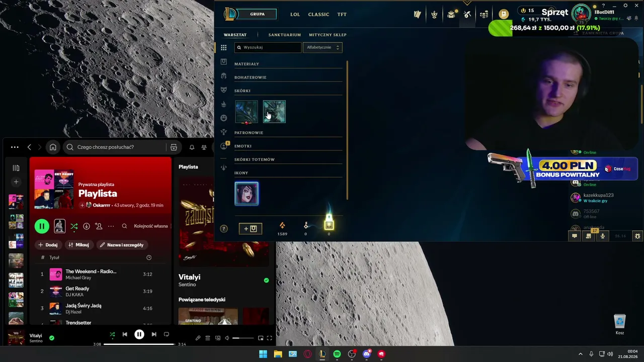644x362 pixels.
Task: Adjust Spotify volume slider
Action: [x=243, y=338]
